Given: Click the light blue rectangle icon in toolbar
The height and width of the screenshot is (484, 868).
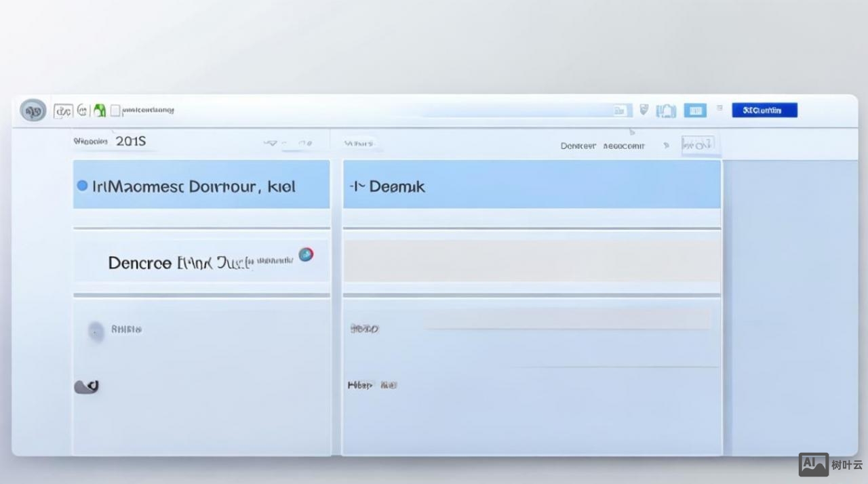Looking at the screenshot, I should click(x=695, y=110).
